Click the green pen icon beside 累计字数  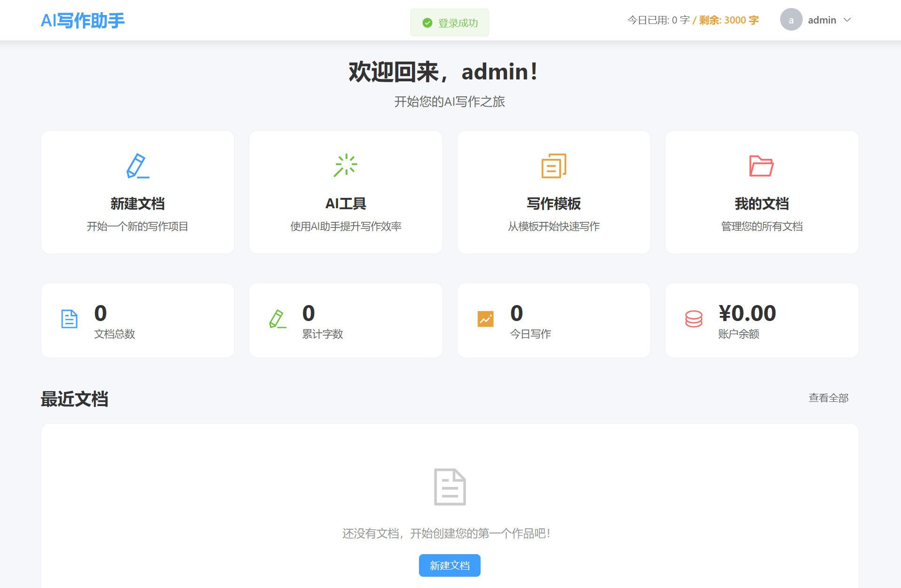point(277,319)
